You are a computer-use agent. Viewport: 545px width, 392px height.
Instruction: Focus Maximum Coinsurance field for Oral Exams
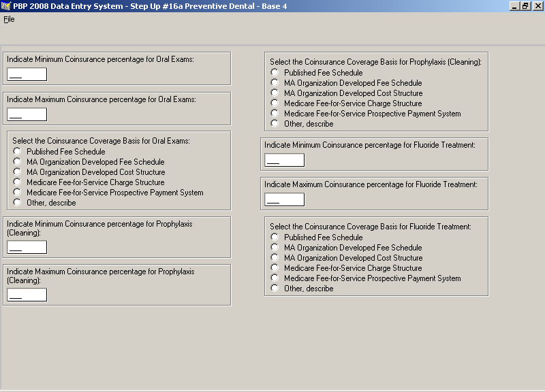[x=27, y=114]
